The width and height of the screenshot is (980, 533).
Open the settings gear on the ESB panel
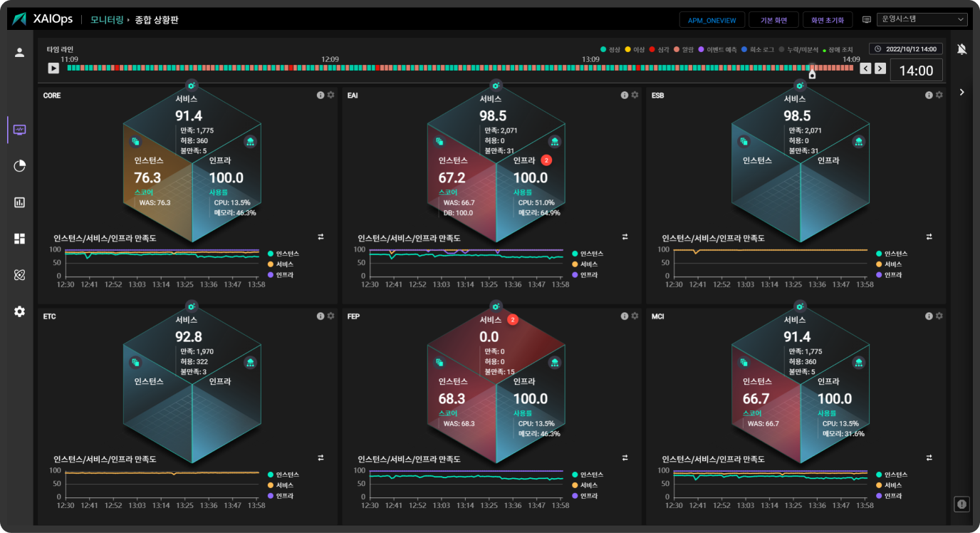click(939, 95)
